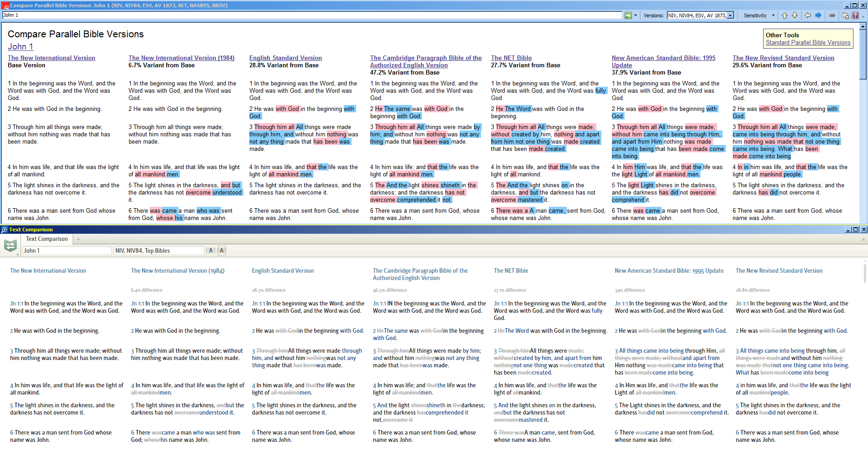Open the small dropdown after help icon

pos(863,16)
